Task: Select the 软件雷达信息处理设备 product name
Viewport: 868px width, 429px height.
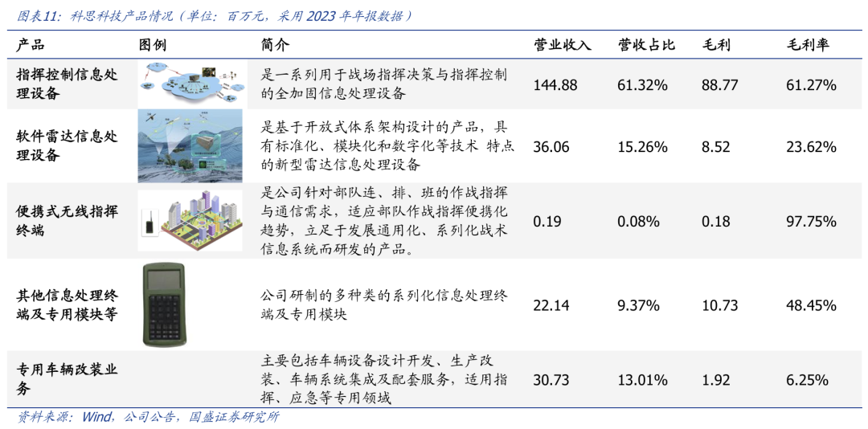Action: click(x=68, y=146)
